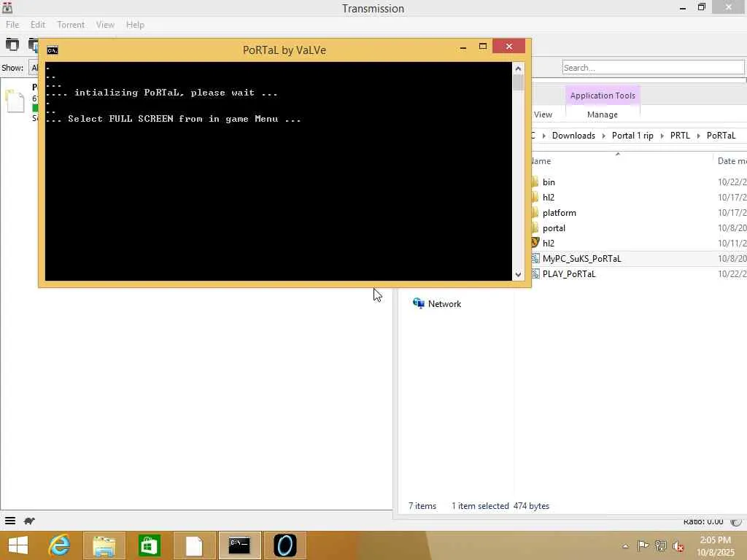Image resolution: width=747 pixels, height=560 pixels.
Task: Expand the breadcrumb arrow after Portal 1 rip
Action: [x=662, y=136]
